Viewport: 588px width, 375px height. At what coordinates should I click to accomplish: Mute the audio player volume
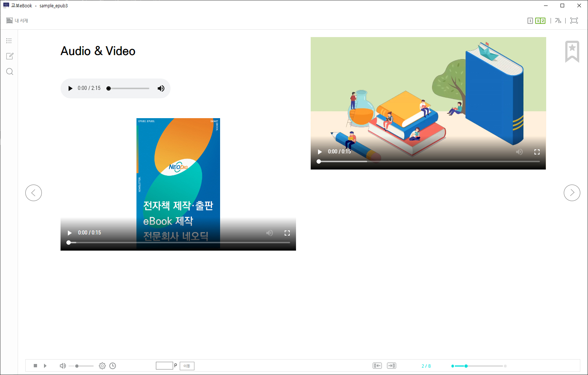click(x=161, y=88)
